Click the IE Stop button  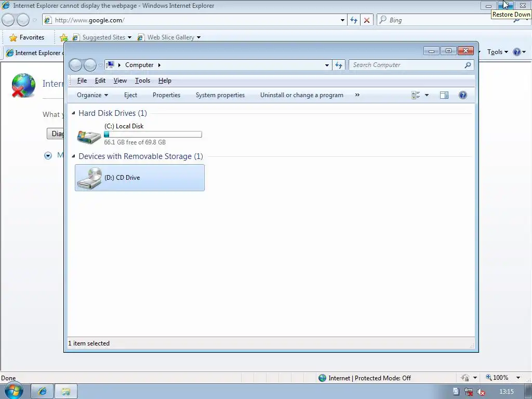pos(367,20)
